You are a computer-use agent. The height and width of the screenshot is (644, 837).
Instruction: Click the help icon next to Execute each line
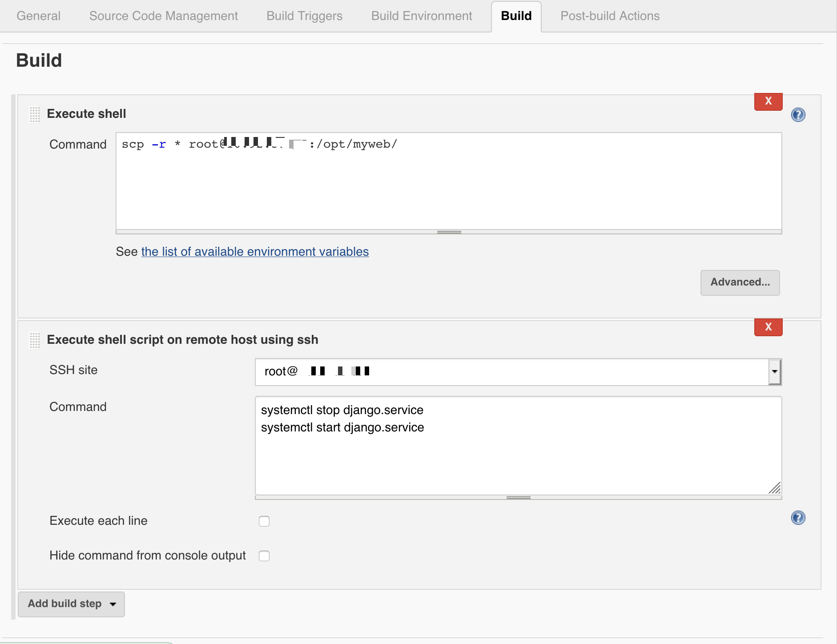[x=798, y=517]
